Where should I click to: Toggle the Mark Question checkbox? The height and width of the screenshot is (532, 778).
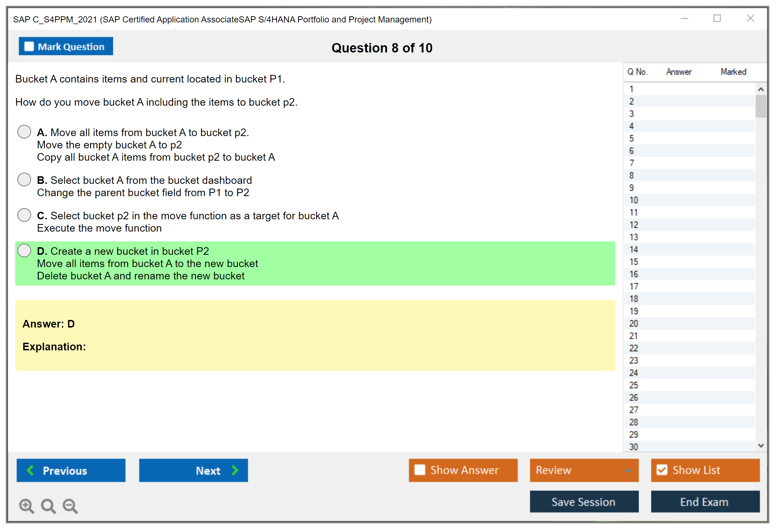coord(29,46)
